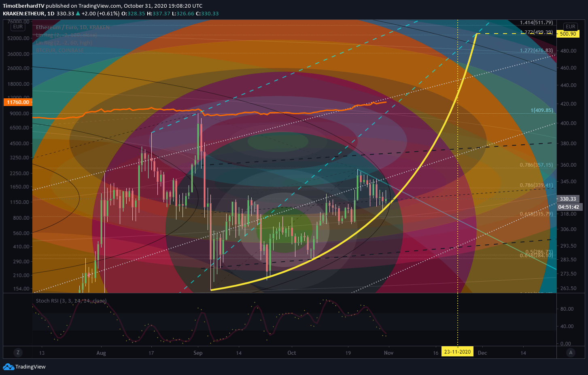The height and width of the screenshot is (375, 588).
Task: Click the author name TimoEberhardTV
Action: 23,6
